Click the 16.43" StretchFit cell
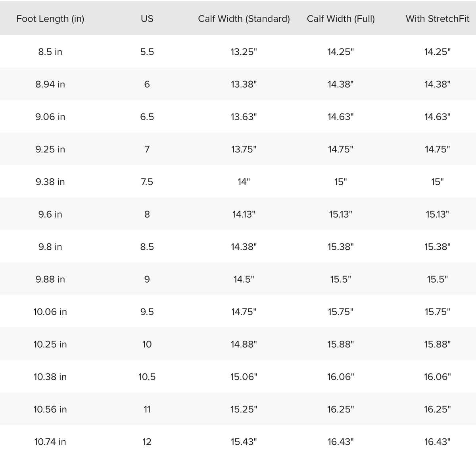Image resolution: width=476 pixels, height=455 pixels. point(438,442)
